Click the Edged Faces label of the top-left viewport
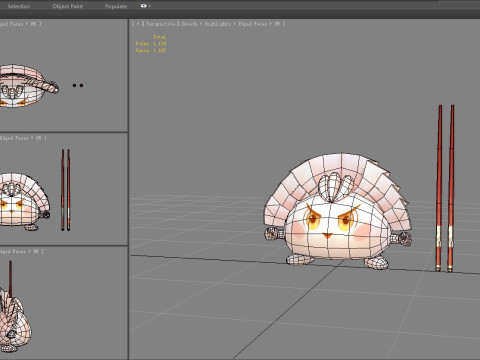Viewport: 480px width, 360px height. (12, 24)
